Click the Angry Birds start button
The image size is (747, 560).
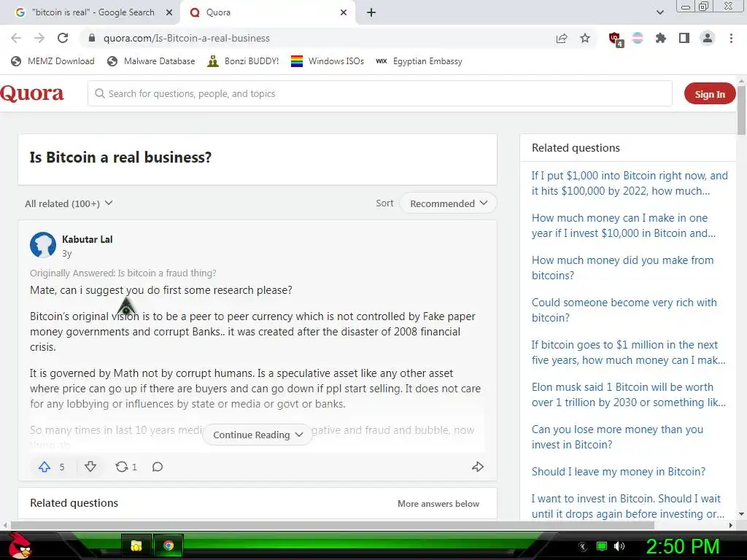[20, 545]
